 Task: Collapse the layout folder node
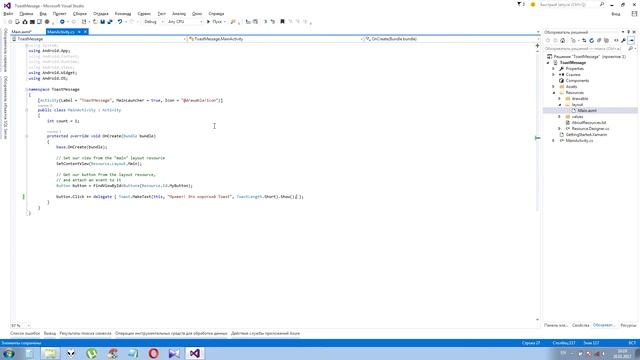click(560, 104)
